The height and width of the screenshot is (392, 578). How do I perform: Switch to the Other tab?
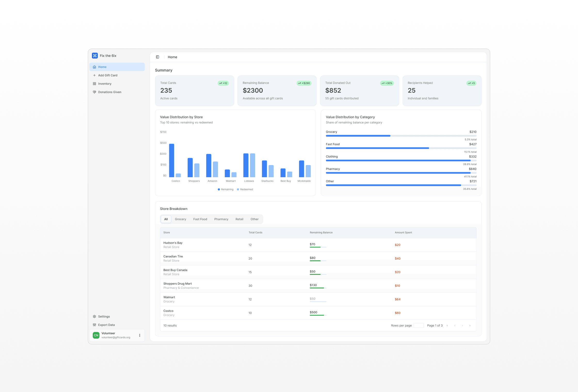point(254,219)
